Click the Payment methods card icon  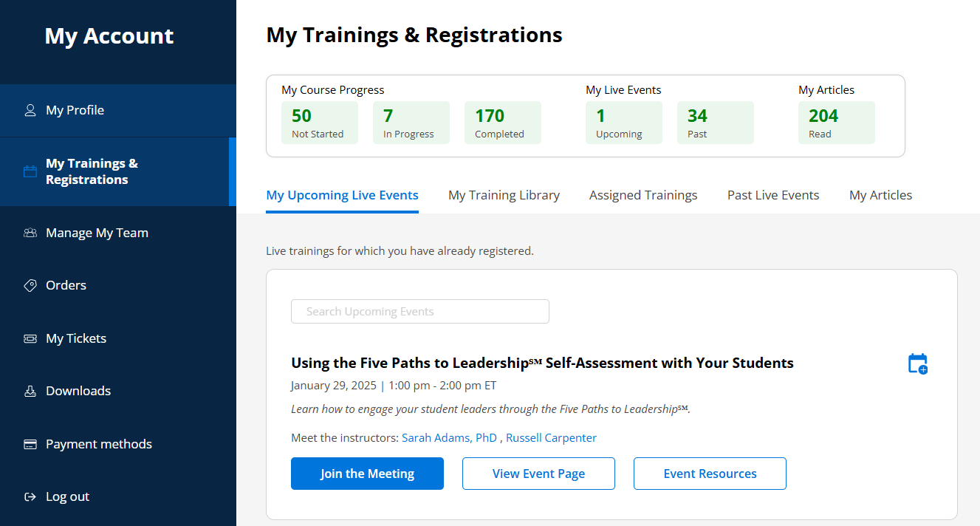(30, 444)
